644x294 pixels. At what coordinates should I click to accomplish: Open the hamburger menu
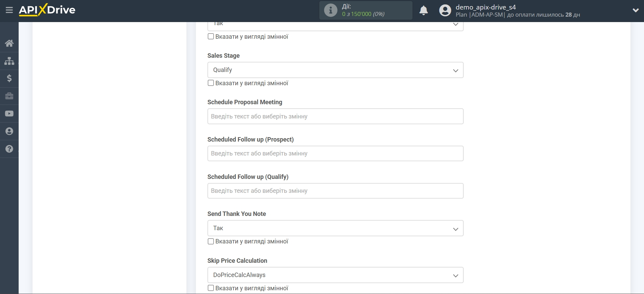9,10
